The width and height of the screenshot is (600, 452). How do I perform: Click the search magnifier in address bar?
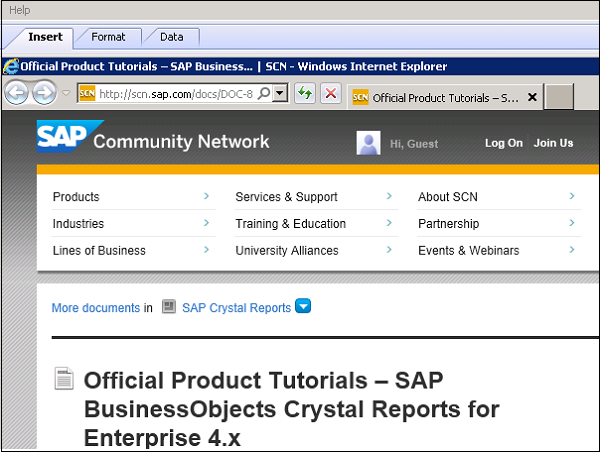pyautogui.click(x=263, y=94)
